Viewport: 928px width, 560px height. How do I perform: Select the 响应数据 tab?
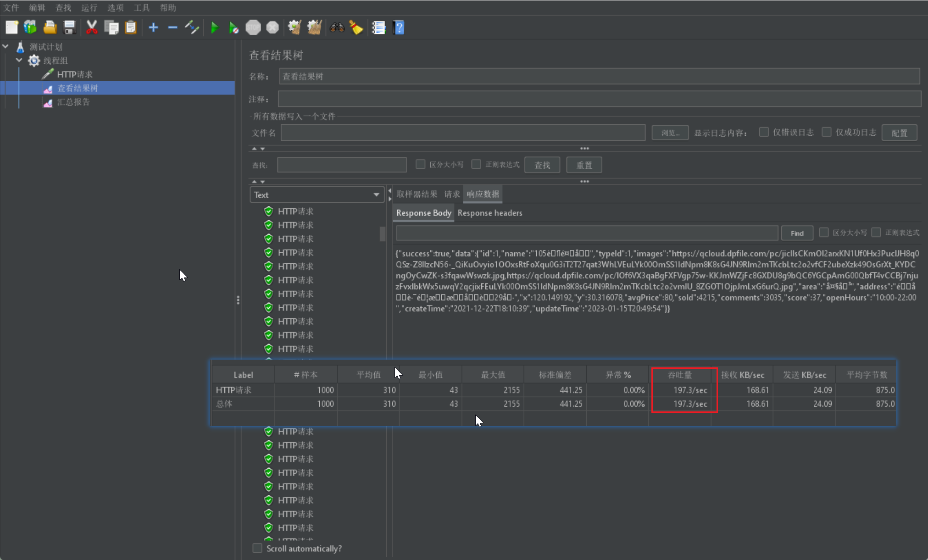(x=483, y=194)
